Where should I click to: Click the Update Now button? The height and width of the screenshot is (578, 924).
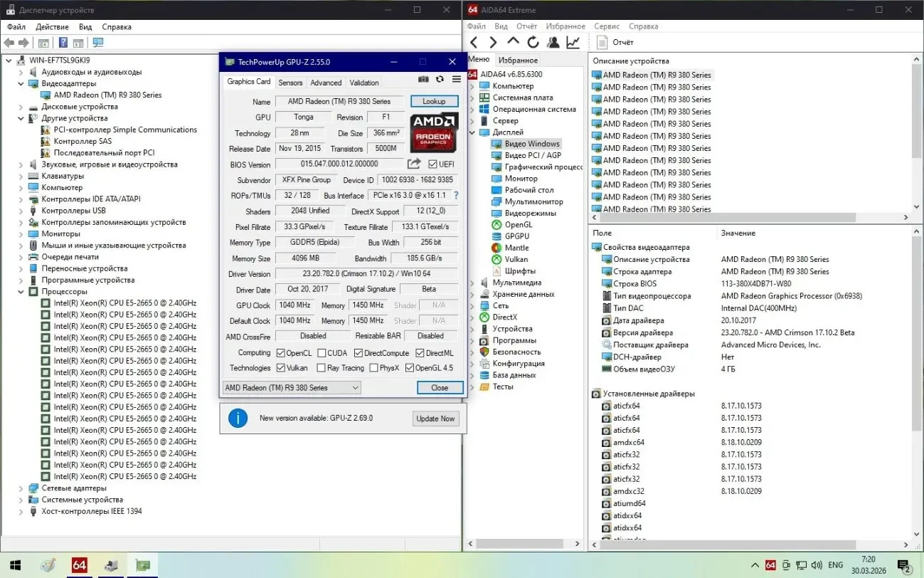(x=435, y=419)
